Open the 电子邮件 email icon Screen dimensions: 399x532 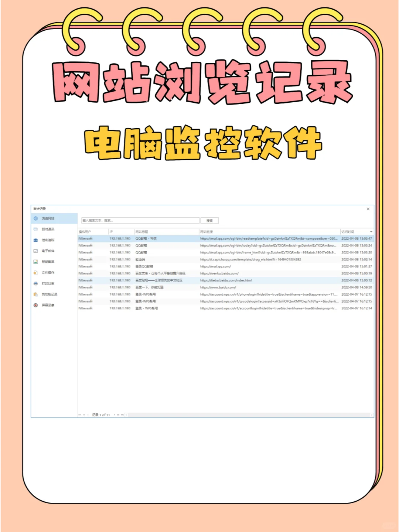click(x=35, y=251)
